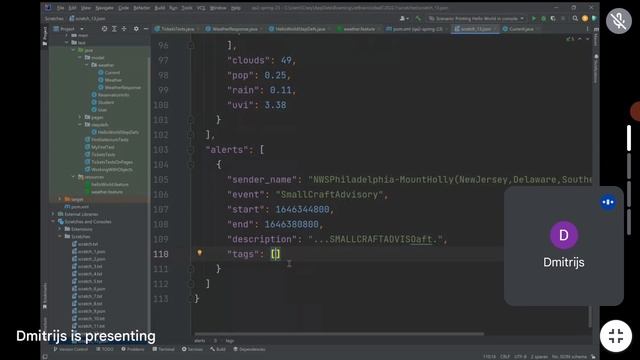
Task: Collapse the test folder
Action: click(x=67, y=42)
